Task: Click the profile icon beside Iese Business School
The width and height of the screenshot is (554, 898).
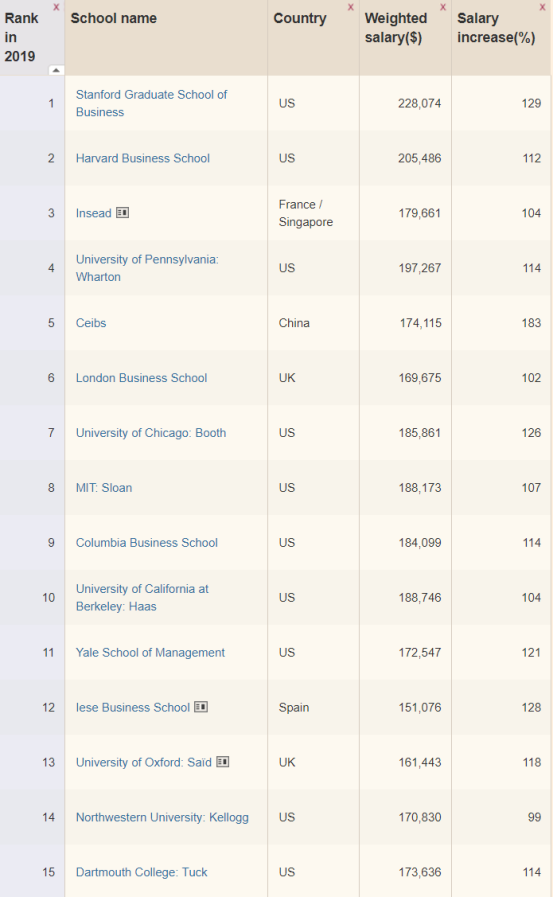Action: tap(201, 707)
